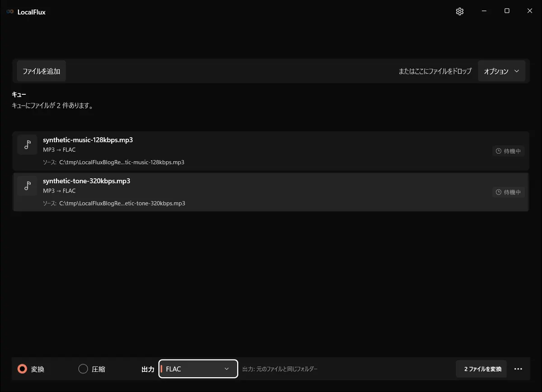The image size is (542, 392).
Task: Click the output folder text 元のファイルと同じフォルダー
Action: [x=287, y=369]
